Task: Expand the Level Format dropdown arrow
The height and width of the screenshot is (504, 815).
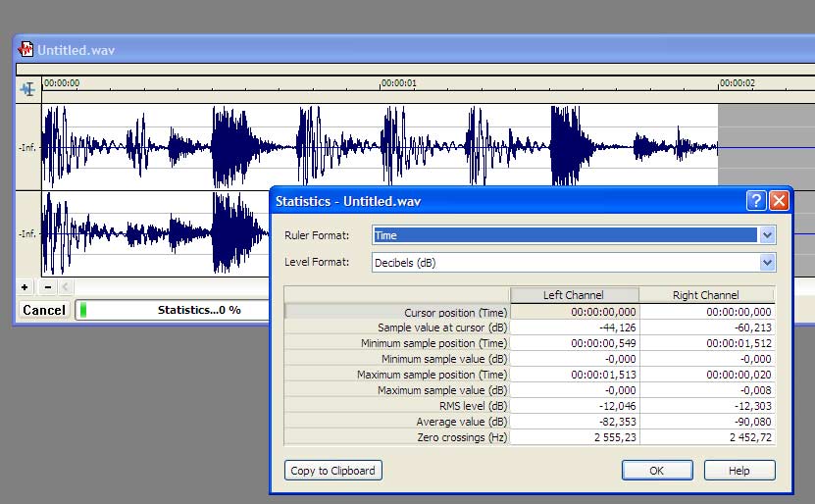Action: click(x=767, y=263)
